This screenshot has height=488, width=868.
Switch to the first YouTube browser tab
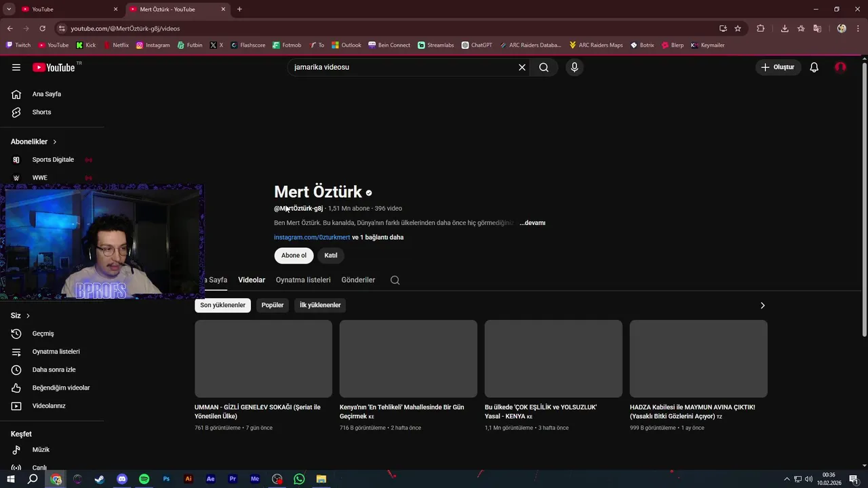click(69, 9)
